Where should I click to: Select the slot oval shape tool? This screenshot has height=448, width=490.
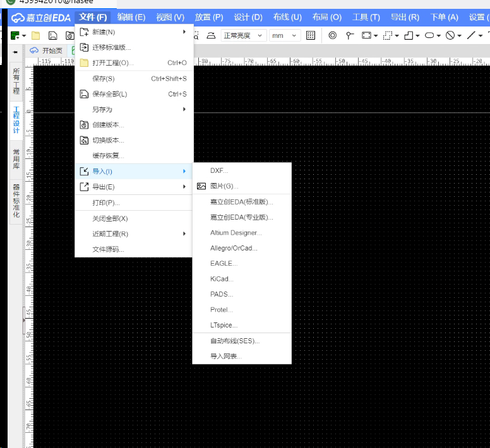tap(429, 35)
